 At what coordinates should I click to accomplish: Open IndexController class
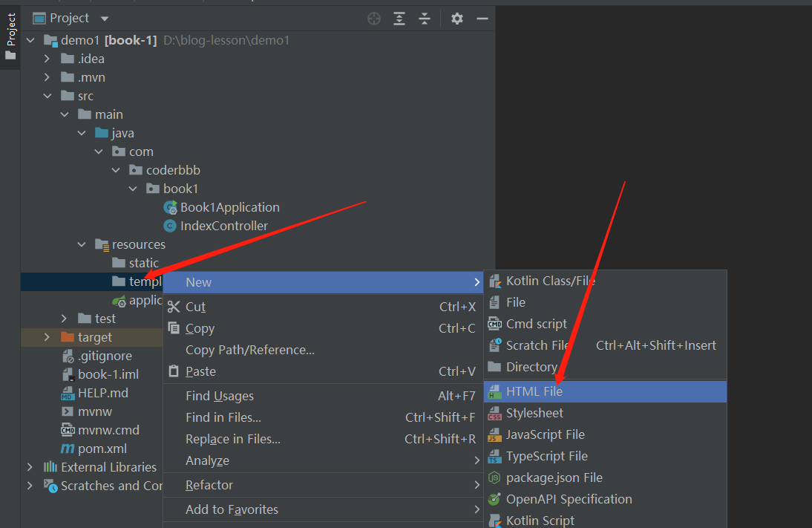(223, 226)
